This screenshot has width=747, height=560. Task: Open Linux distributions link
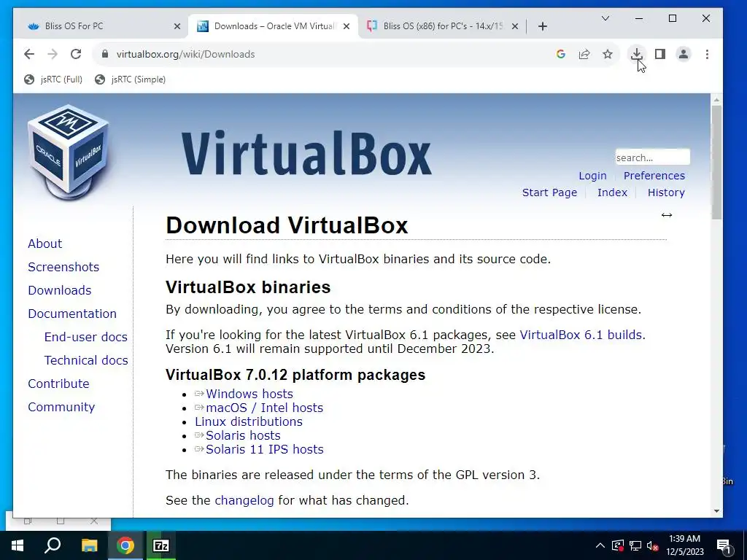(x=248, y=421)
